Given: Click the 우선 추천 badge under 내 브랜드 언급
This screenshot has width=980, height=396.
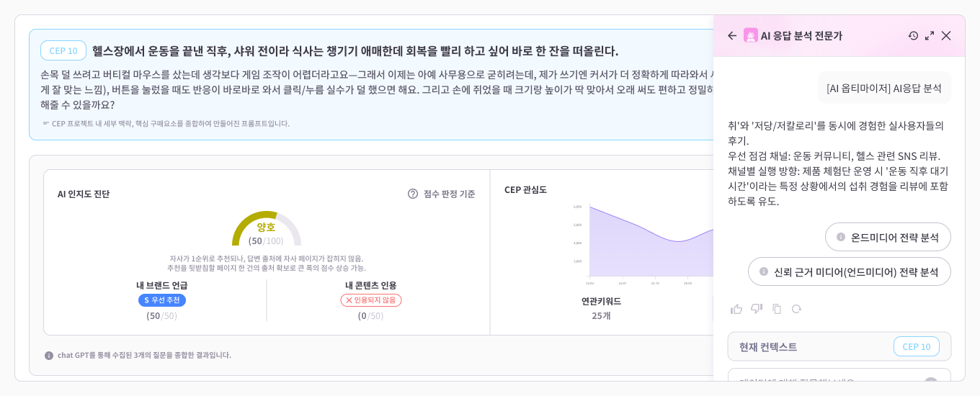Looking at the screenshot, I should click(162, 300).
